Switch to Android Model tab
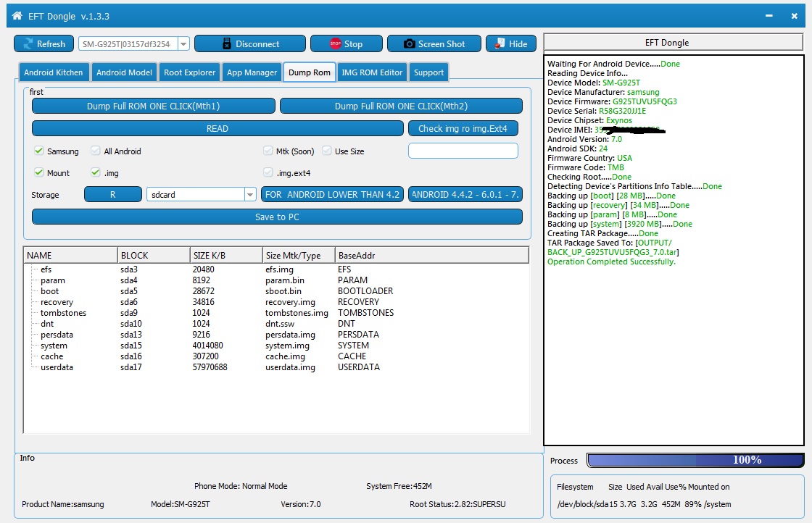This screenshot has width=812, height=523. tap(124, 72)
